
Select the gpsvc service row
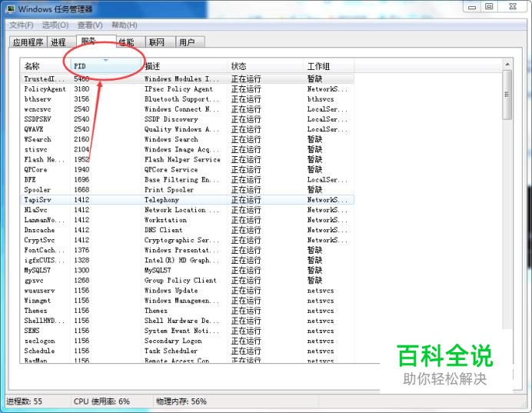pos(188,281)
